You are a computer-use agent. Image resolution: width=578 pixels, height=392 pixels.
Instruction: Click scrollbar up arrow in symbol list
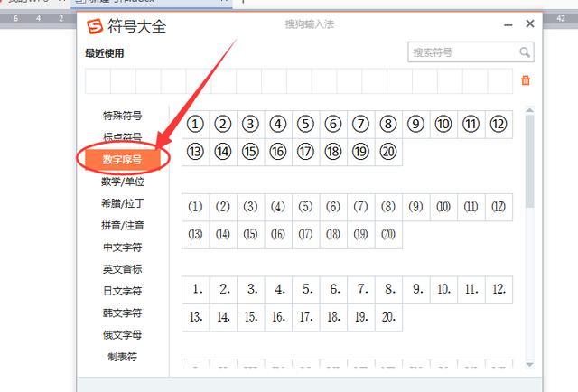pos(529,110)
